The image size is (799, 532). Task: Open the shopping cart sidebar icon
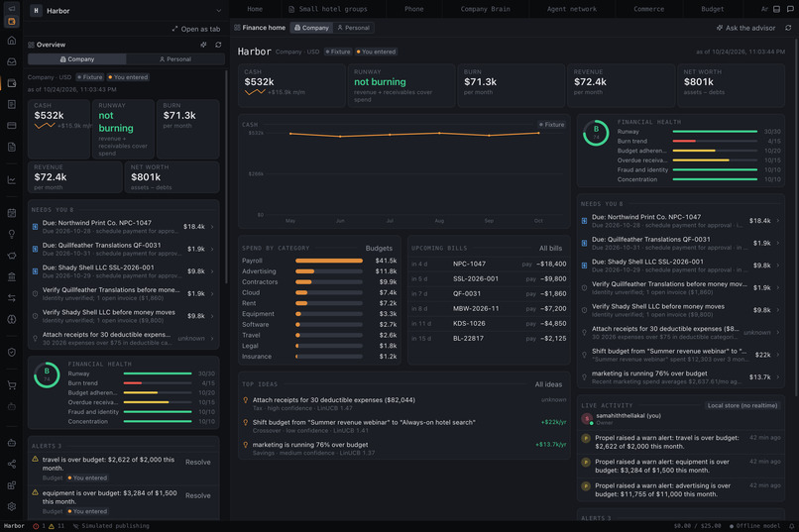pos(11,385)
